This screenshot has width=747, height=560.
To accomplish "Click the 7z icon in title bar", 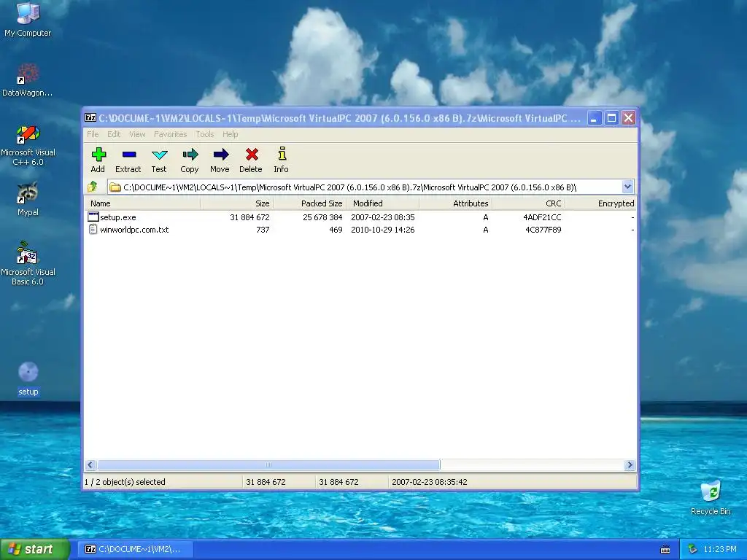I will point(90,117).
